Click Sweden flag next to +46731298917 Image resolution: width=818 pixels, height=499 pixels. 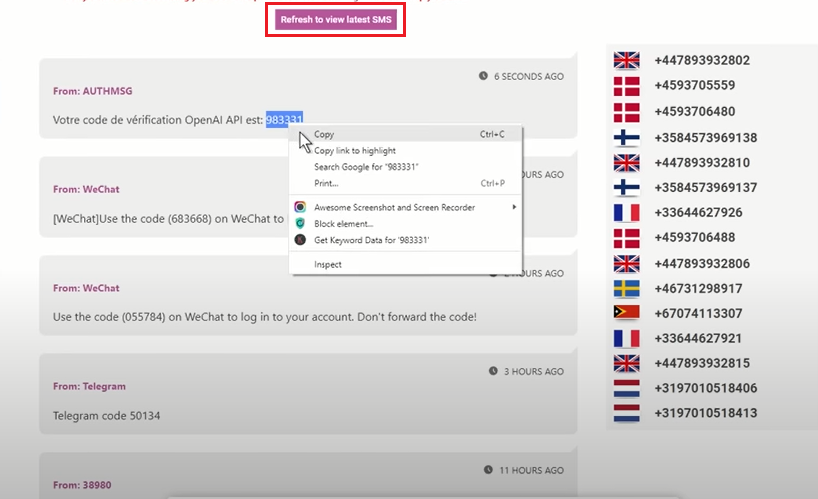click(627, 288)
